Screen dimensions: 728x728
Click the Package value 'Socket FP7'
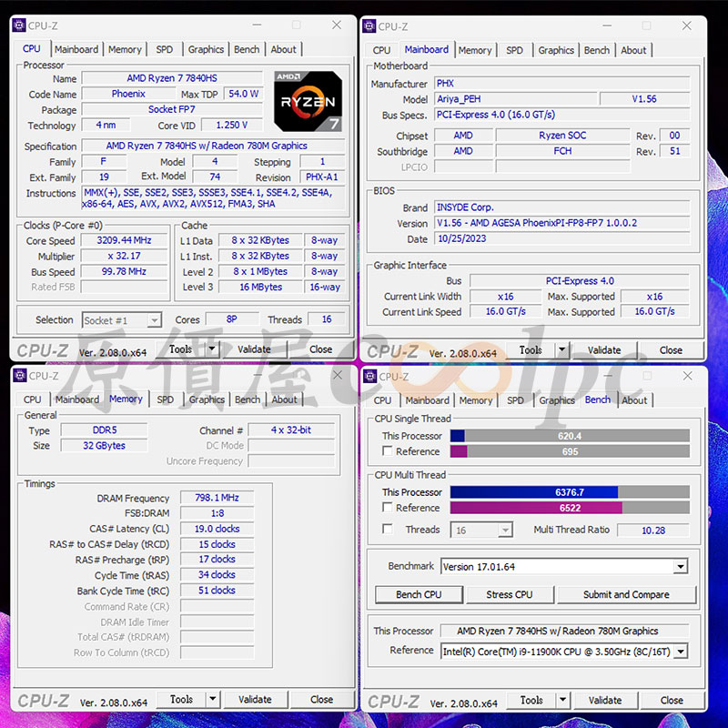click(172, 109)
